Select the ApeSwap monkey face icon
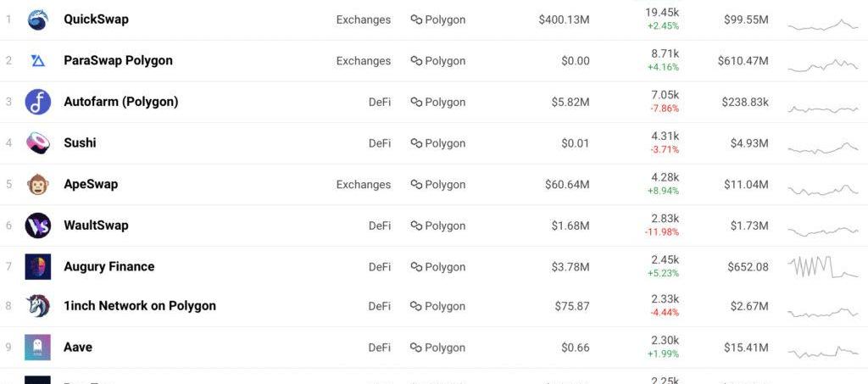The height and width of the screenshot is (384, 868). pyautogui.click(x=37, y=184)
